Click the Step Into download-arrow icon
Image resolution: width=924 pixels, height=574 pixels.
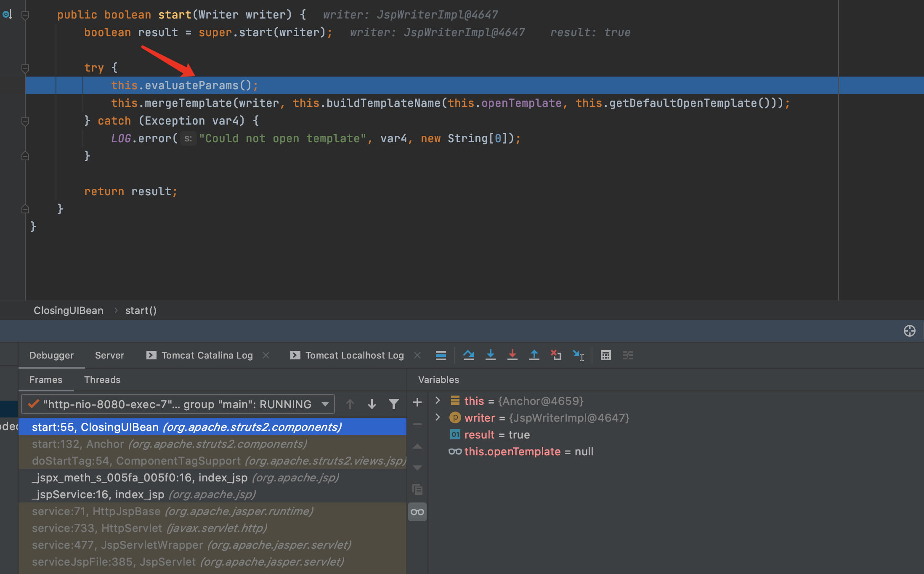click(490, 355)
